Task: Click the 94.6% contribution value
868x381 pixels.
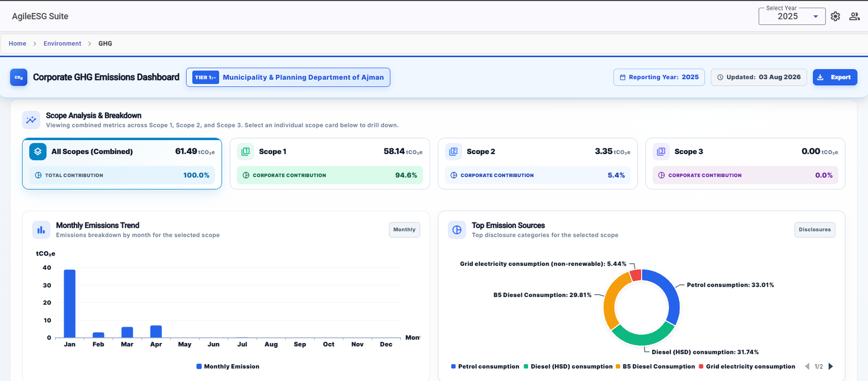Action: pyautogui.click(x=406, y=175)
